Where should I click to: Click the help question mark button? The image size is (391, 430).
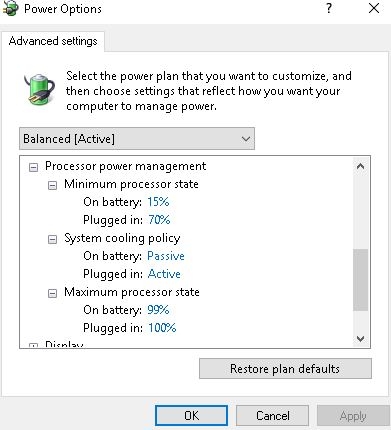tap(329, 8)
